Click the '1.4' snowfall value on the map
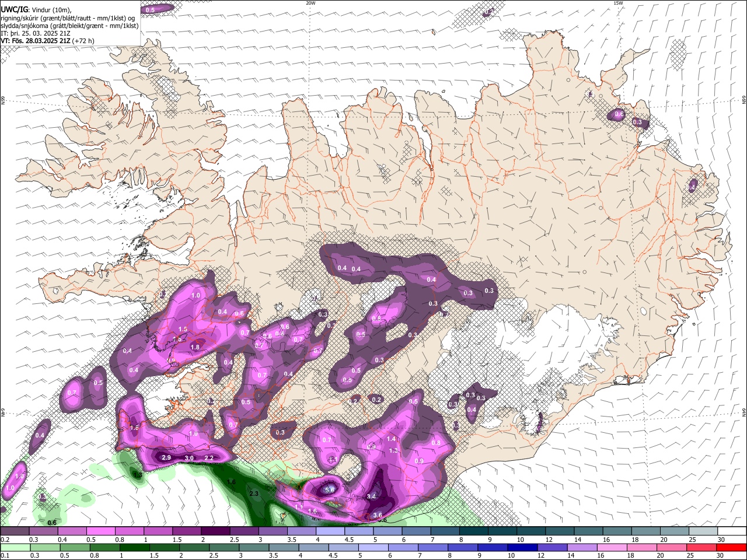The height and width of the screenshot is (560, 747). tap(392, 439)
